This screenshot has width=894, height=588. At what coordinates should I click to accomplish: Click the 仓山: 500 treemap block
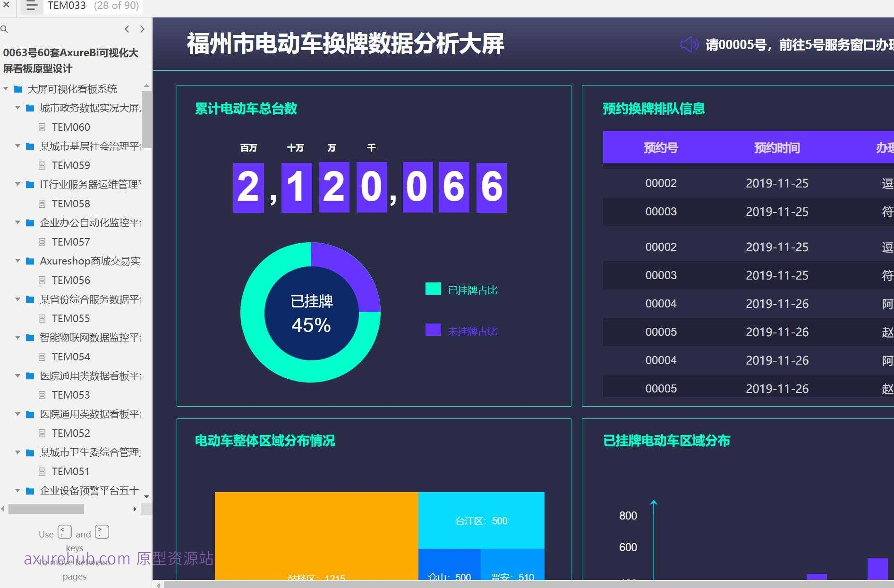pyautogui.click(x=449, y=564)
